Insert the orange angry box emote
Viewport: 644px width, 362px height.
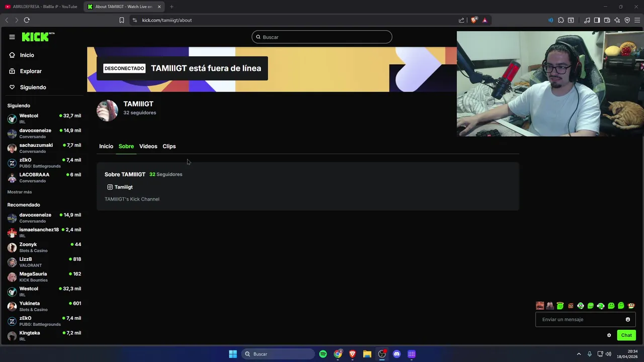click(571, 306)
